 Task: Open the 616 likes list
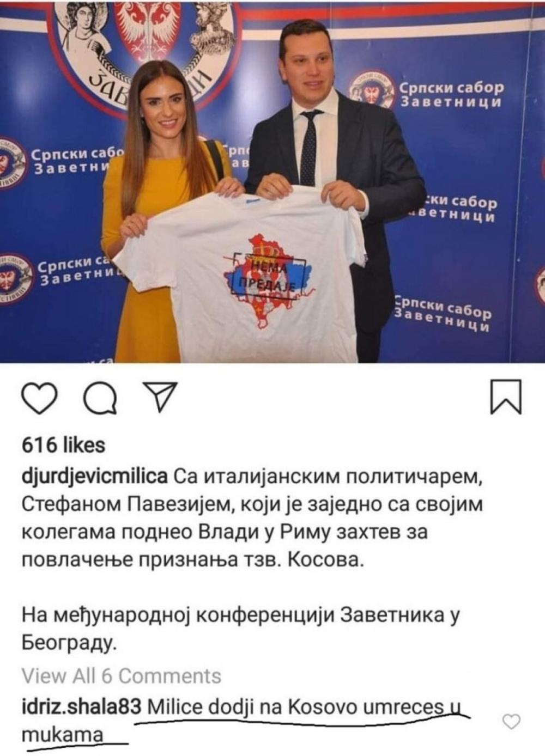(63, 445)
